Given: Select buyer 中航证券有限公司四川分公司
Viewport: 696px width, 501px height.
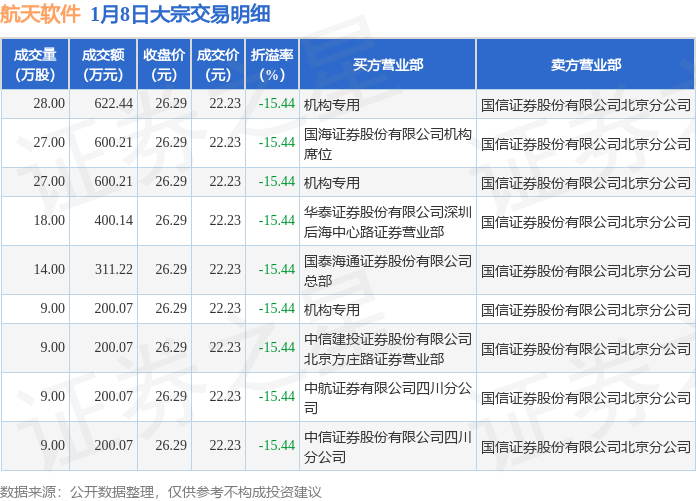Looking at the screenshot, I should 388,398.
